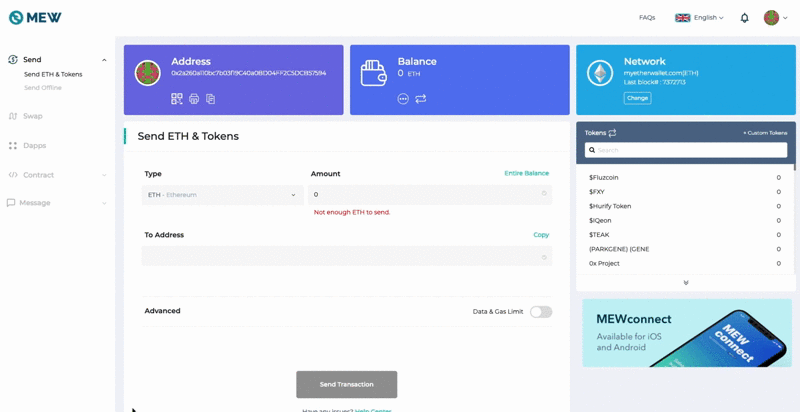
Task: Open the notifications bell
Action: click(744, 18)
